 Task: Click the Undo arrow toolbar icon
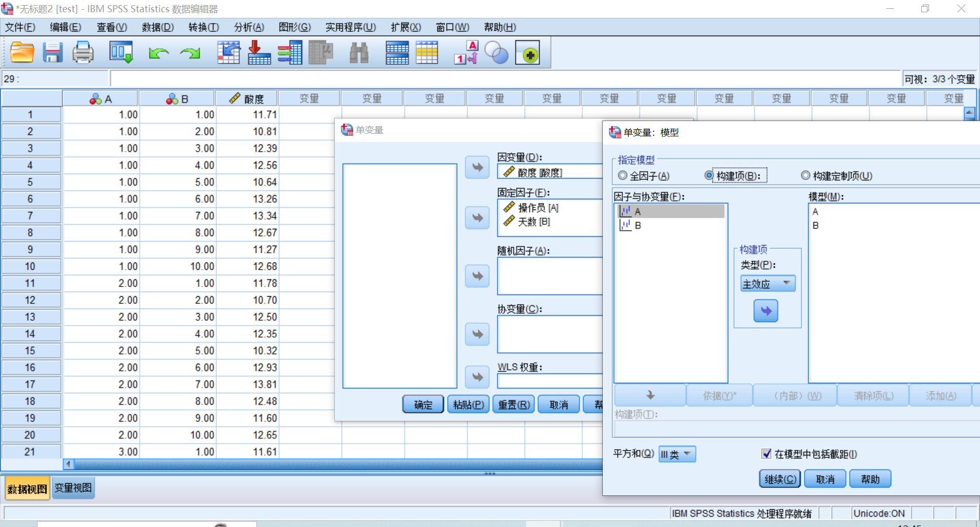(x=159, y=53)
